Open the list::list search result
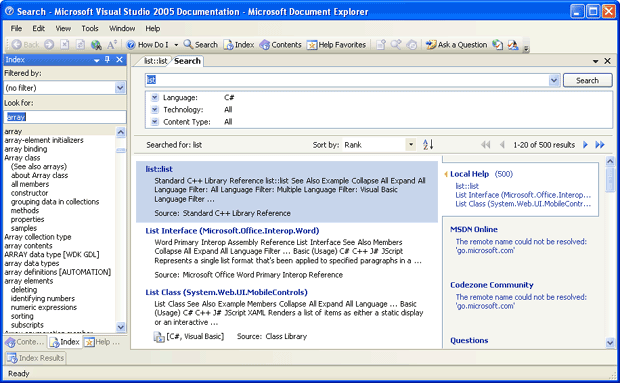The width and height of the screenshot is (620, 383). [159, 169]
